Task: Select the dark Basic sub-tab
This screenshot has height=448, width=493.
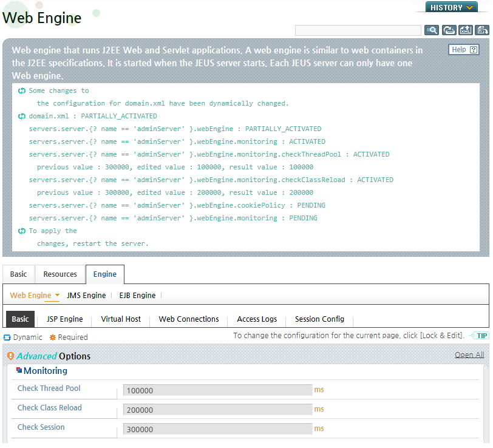Action: tap(21, 319)
